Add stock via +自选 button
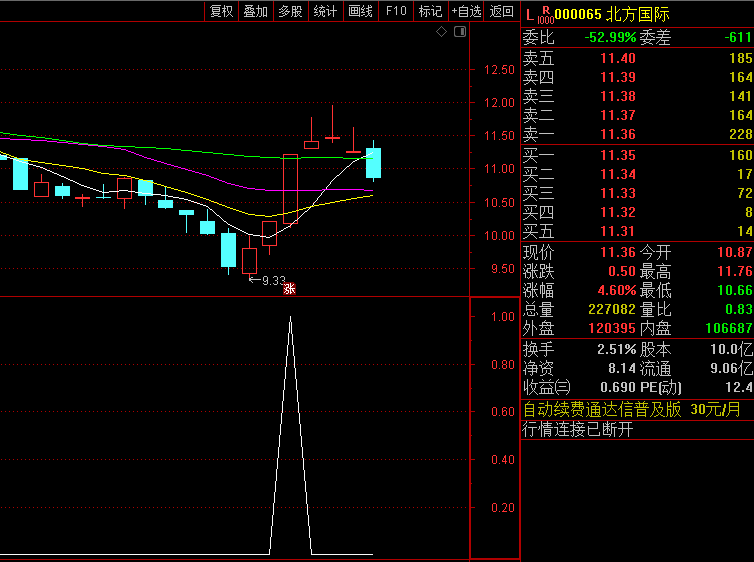 click(466, 11)
